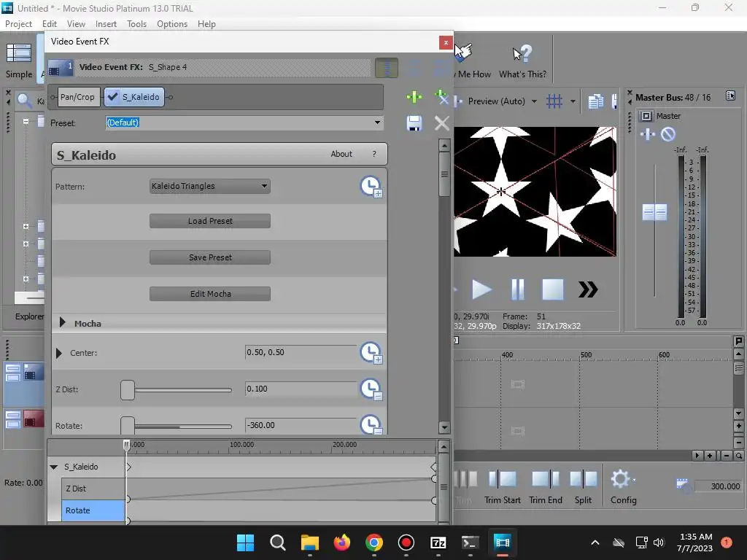
Task: Toggle the keyframe lanes view button
Action: (387, 68)
